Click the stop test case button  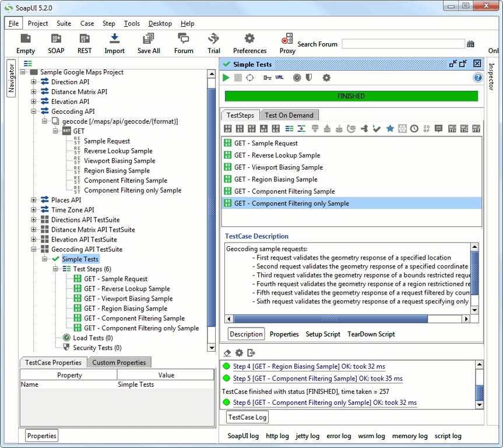pyautogui.click(x=238, y=78)
